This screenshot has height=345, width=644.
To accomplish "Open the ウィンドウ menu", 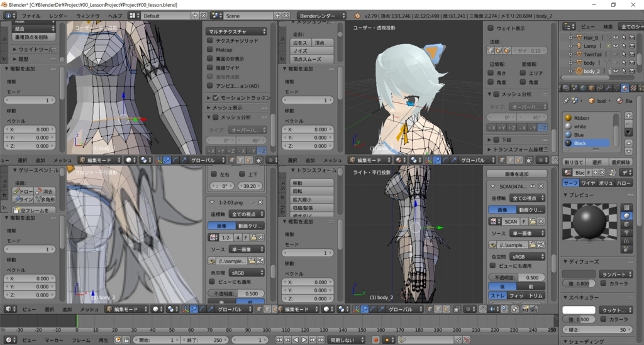I will tap(87, 16).
